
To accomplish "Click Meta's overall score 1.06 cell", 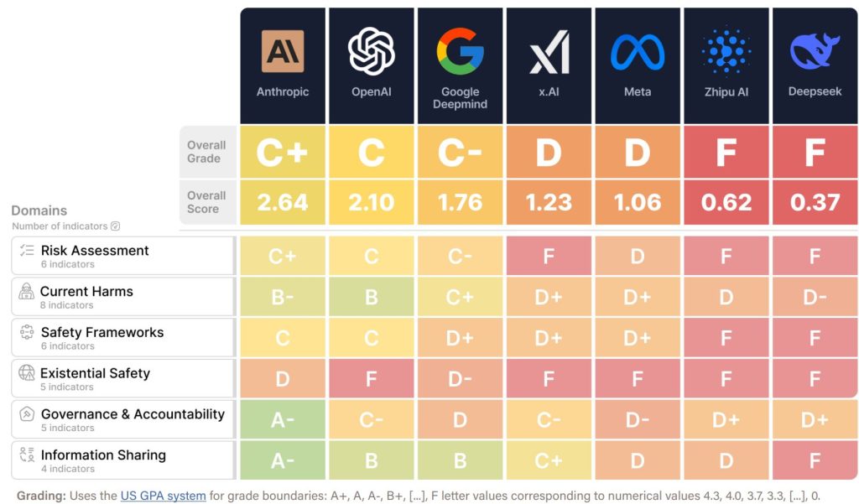I will pyautogui.click(x=638, y=202).
